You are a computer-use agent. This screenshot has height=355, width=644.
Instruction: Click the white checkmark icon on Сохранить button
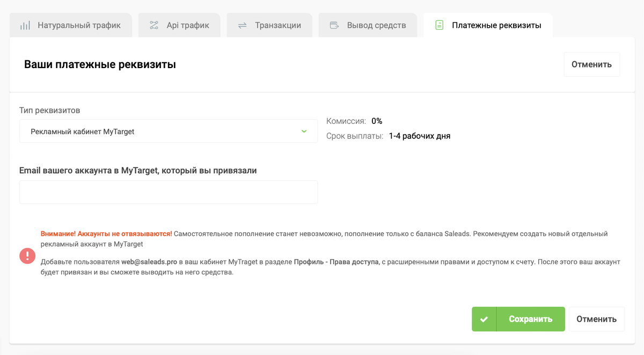(x=484, y=319)
